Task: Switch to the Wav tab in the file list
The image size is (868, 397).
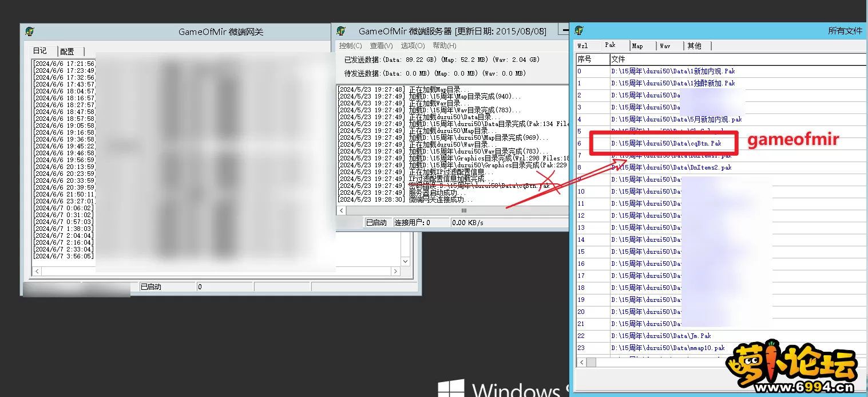Action: pos(665,46)
